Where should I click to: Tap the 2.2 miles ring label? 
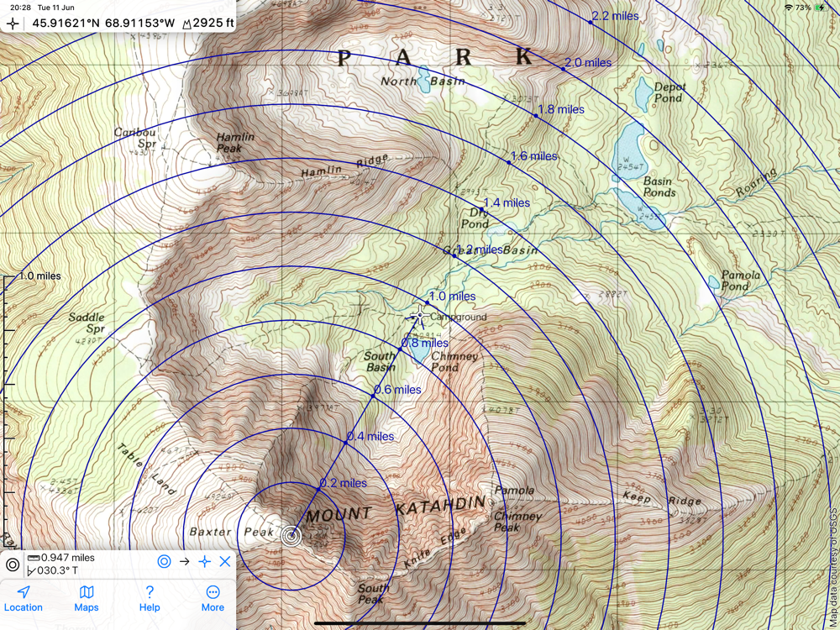coord(616,16)
